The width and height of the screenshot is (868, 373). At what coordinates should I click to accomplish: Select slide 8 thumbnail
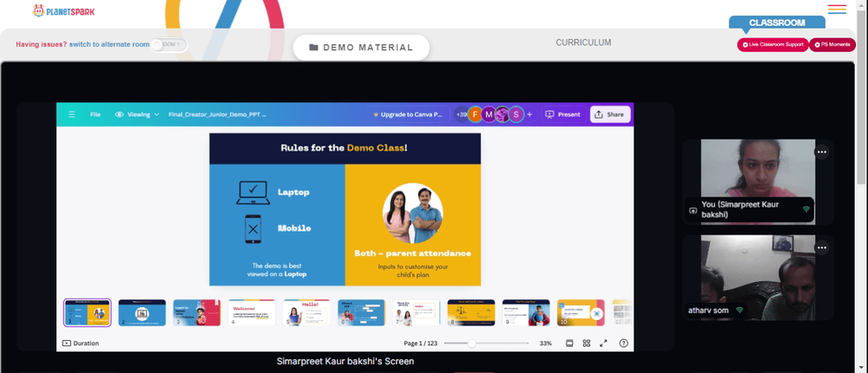click(x=471, y=312)
